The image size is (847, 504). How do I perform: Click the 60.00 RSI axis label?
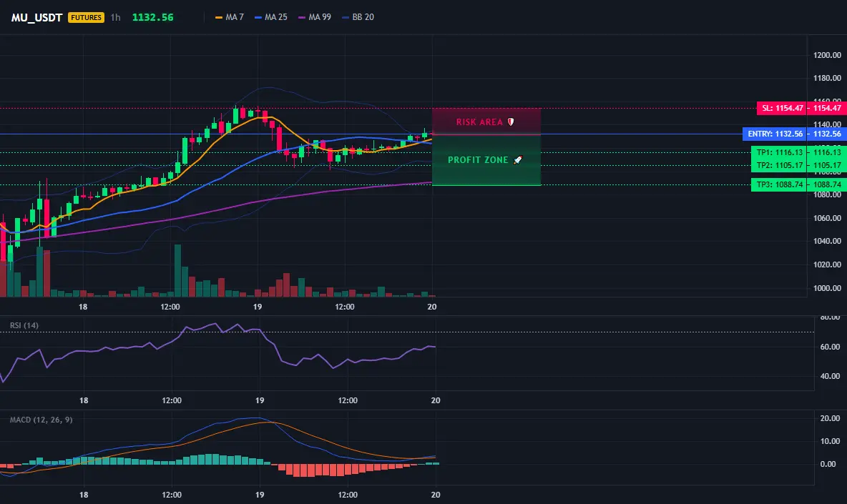pos(831,347)
